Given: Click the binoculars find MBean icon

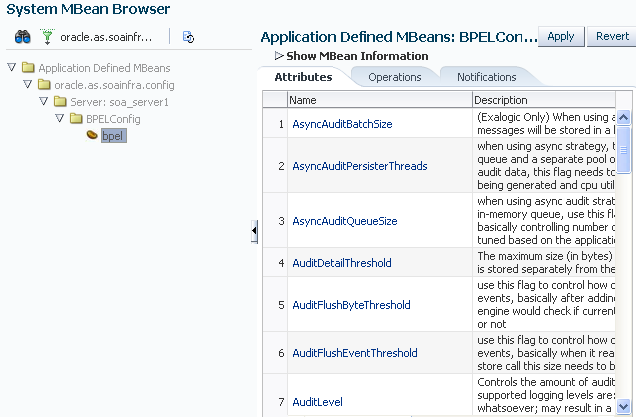Looking at the screenshot, I should tap(23, 36).
